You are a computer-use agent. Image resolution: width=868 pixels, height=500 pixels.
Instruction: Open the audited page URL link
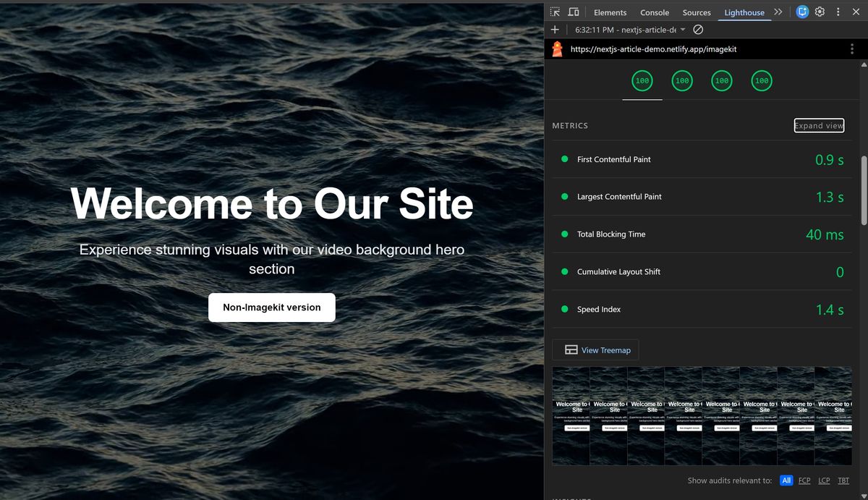(x=654, y=49)
